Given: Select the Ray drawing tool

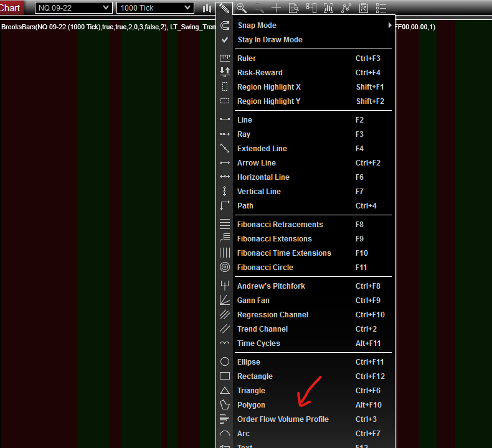Looking at the screenshot, I should point(305,134).
